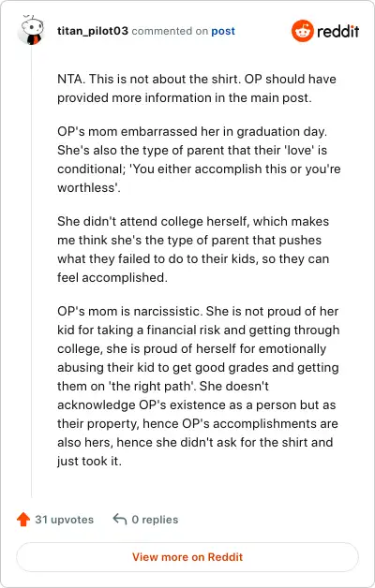Click the reply arrow icon
375x588 pixels.
120,520
